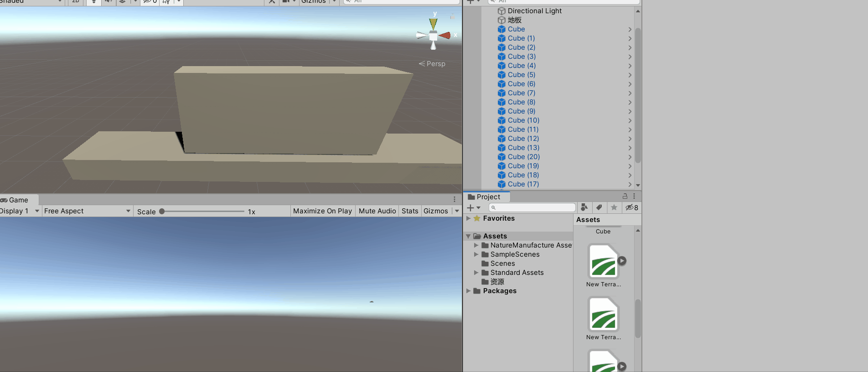This screenshot has width=868, height=372.
Task: Click the 地板 object icon in Hierarchy
Action: [501, 20]
